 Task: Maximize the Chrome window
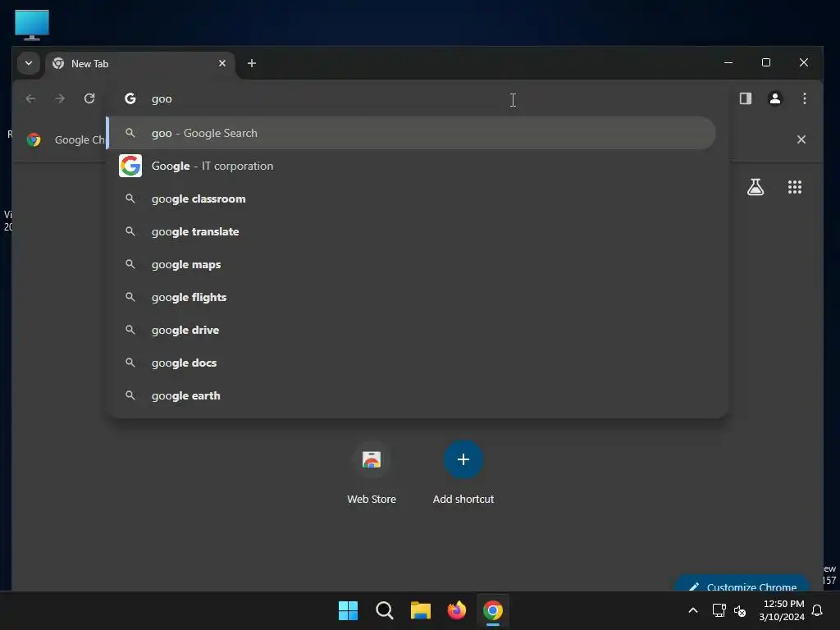point(766,62)
